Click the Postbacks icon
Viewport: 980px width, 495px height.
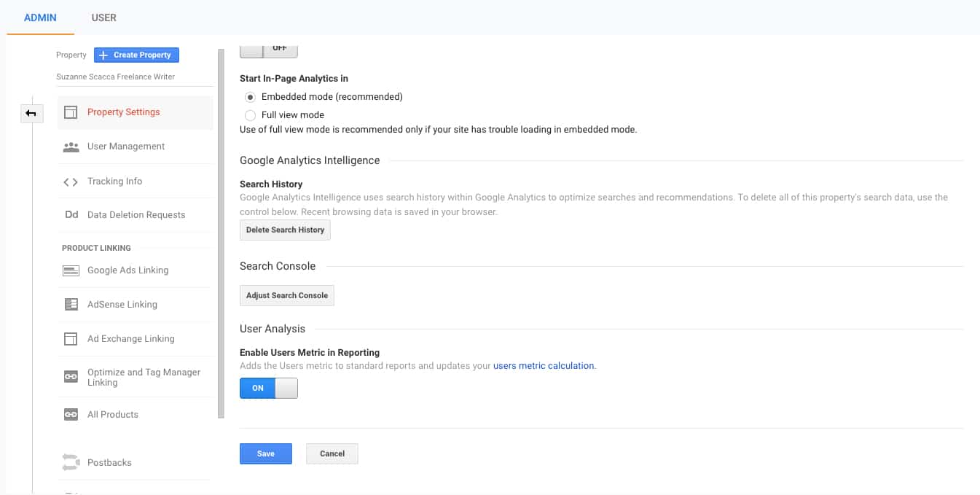tap(71, 461)
